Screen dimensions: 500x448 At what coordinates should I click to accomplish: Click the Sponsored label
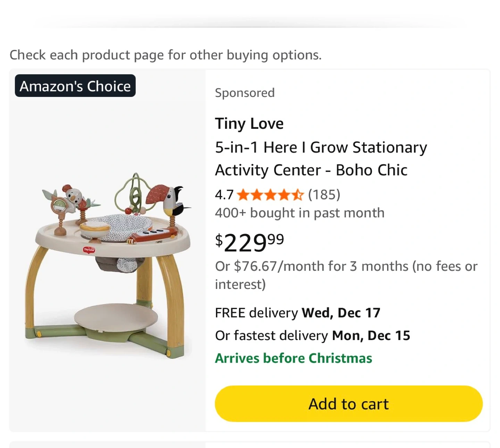pyautogui.click(x=245, y=93)
